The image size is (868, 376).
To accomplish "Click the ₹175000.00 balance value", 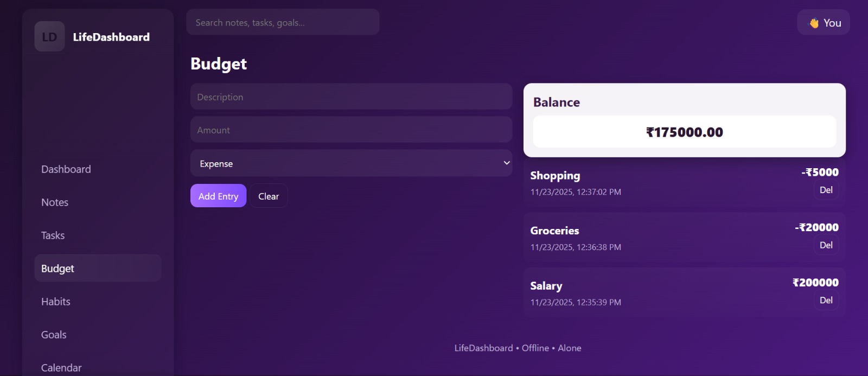I will pos(685,132).
